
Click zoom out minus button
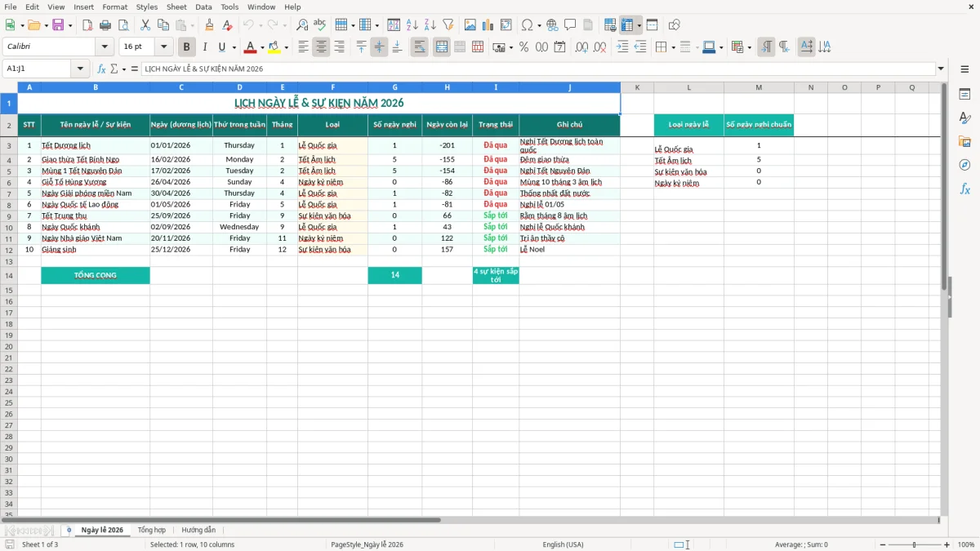point(883,544)
